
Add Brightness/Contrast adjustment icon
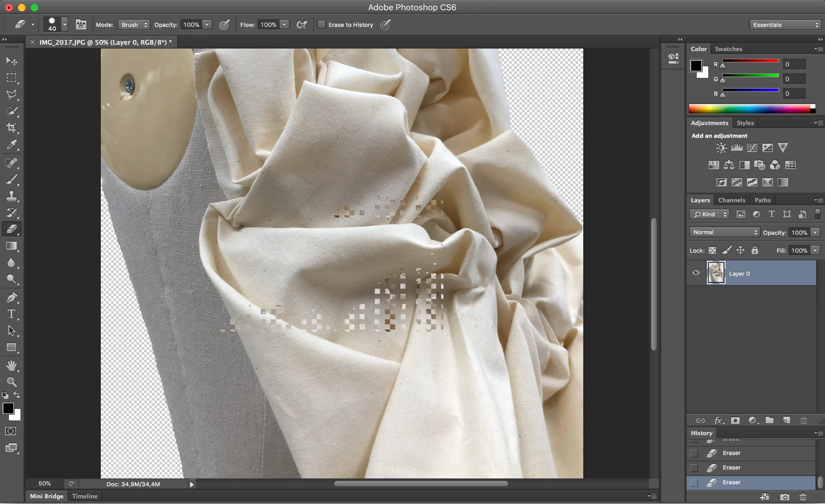[x=721, y=148]
